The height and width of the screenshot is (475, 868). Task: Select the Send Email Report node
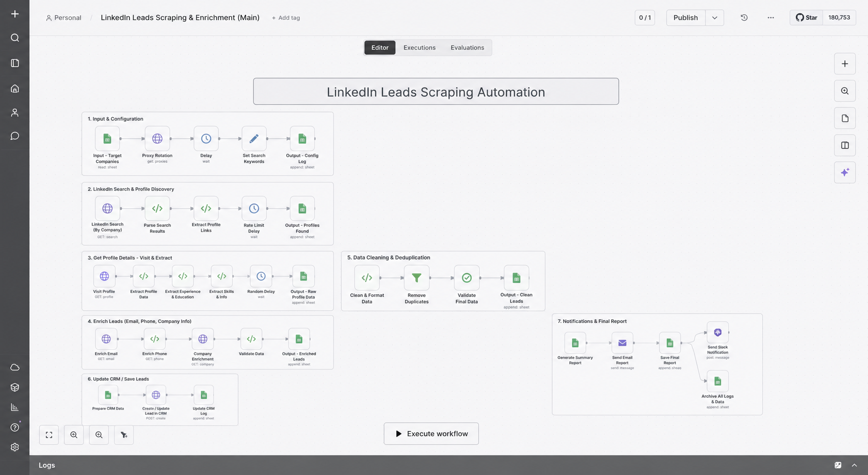pyautogui.click(x=622, y=343)
